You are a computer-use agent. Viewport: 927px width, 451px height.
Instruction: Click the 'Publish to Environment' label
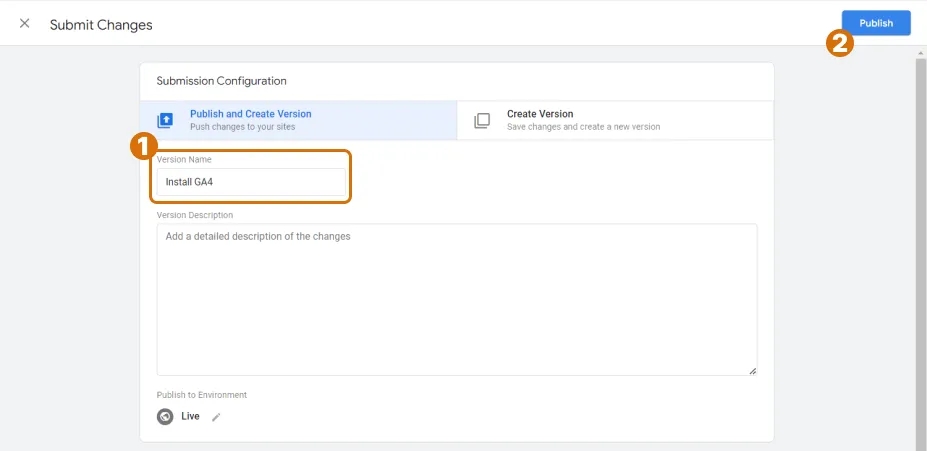click(202, 395)
